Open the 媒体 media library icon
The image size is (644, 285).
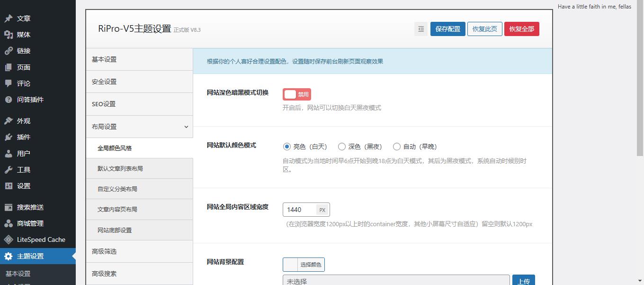pyautogui.click(x=9, y=35)
